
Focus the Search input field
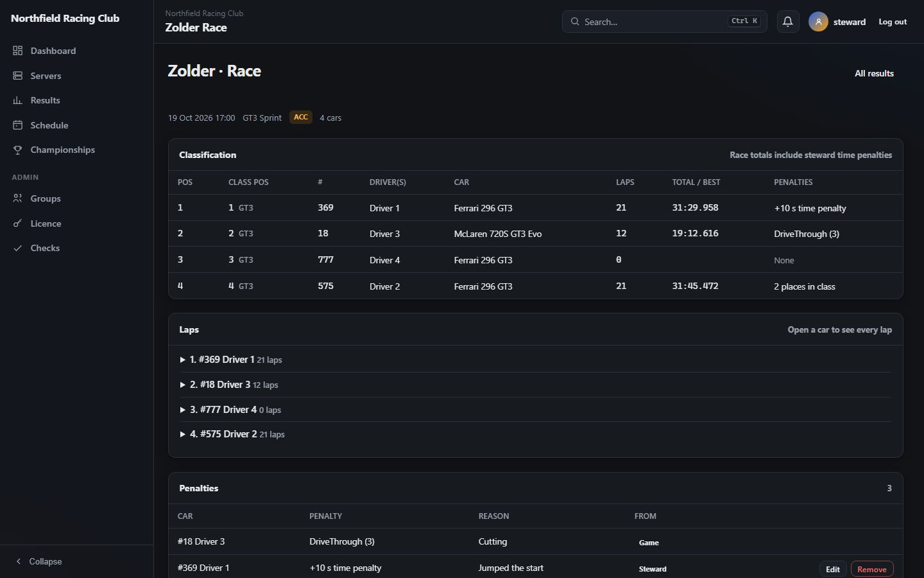(x=665, y=22)
